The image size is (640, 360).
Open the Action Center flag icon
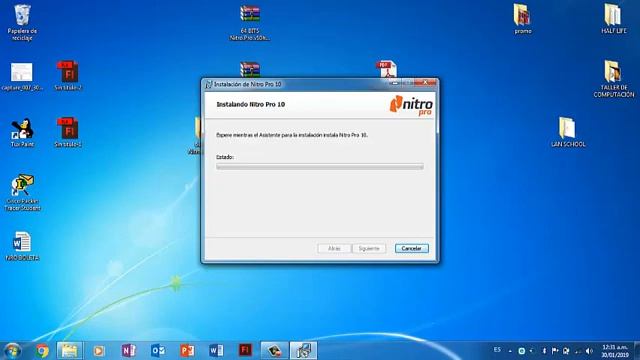pyautogui.click(x=555, y=351)
